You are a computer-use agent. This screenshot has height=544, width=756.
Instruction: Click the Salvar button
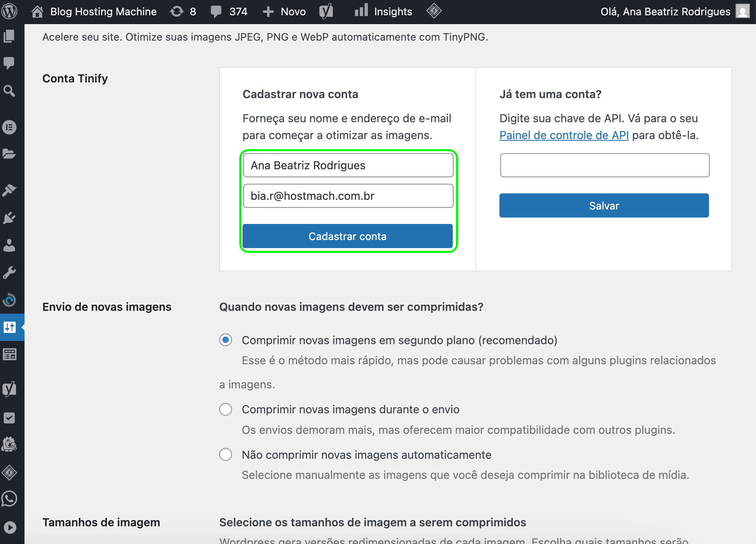(x=604, y=205)
